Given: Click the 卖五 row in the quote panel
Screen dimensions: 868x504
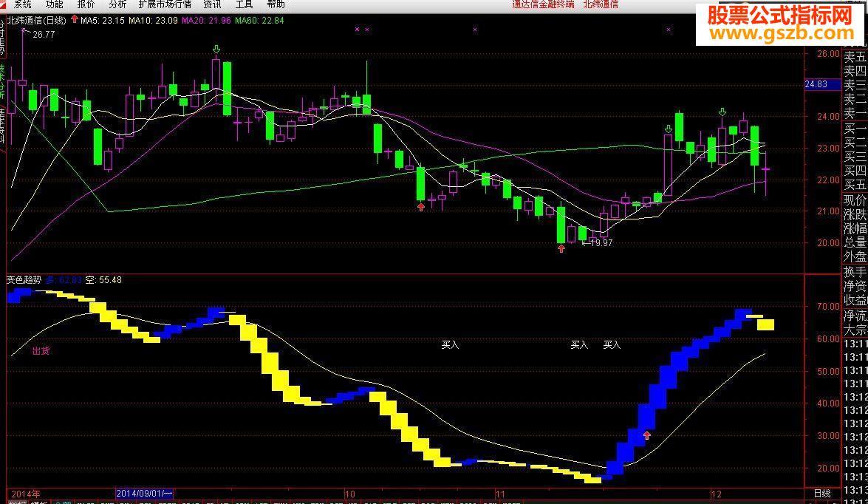Looking at the screenshot, I should coord(855,57).
